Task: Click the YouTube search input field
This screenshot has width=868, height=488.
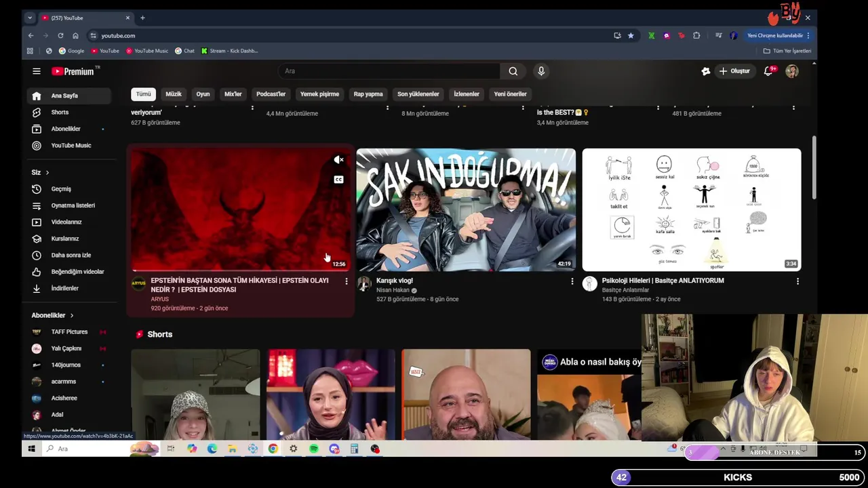Action: pos(389,71)
